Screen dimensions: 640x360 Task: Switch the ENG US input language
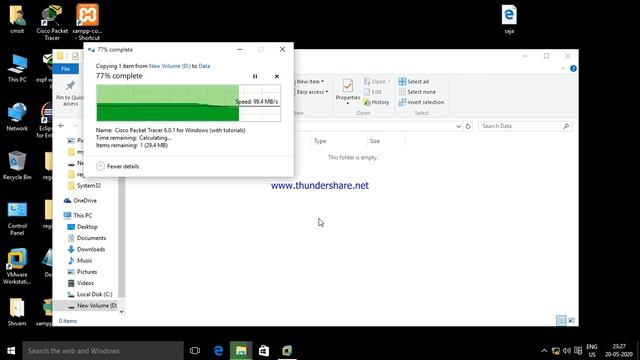pyautogui.click(x=592, y=351)
